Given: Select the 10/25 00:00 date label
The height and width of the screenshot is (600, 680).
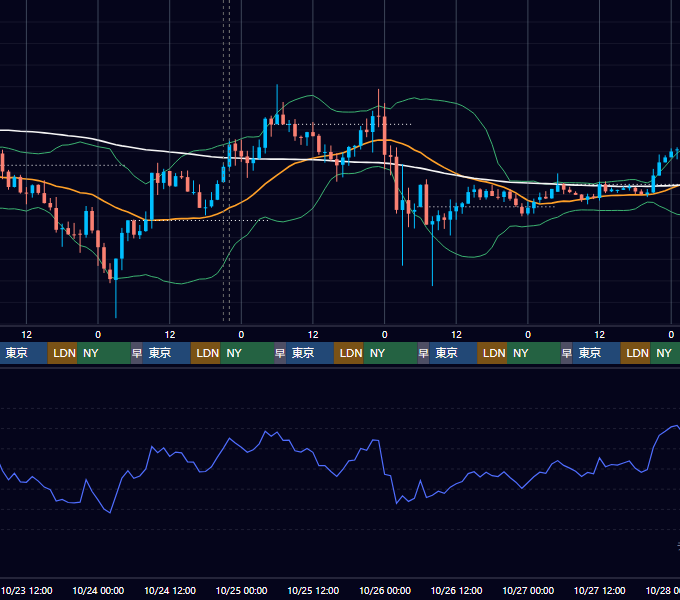Looking at the screenshot, I should (242, 590).
